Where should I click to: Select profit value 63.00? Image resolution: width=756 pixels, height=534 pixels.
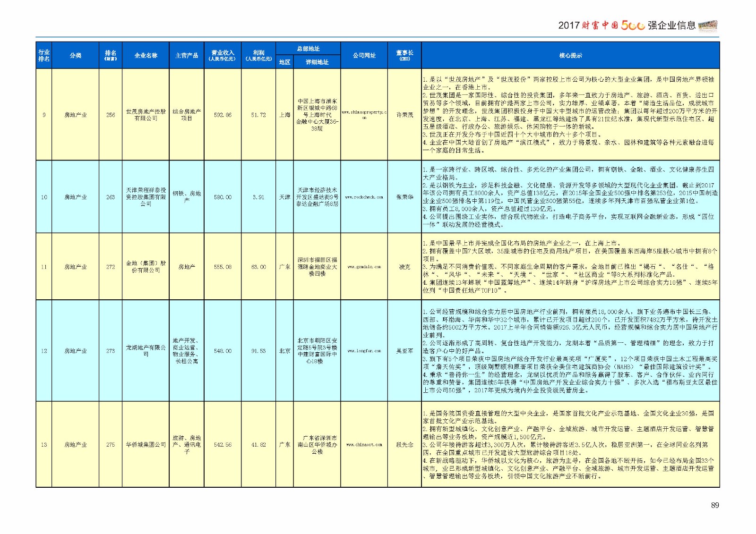click(258, 267)
